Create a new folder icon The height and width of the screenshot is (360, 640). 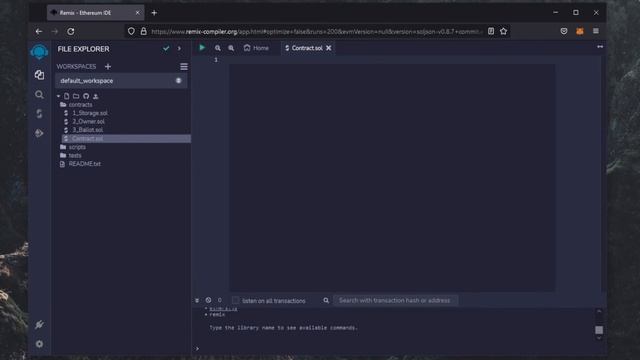[76, 96]
